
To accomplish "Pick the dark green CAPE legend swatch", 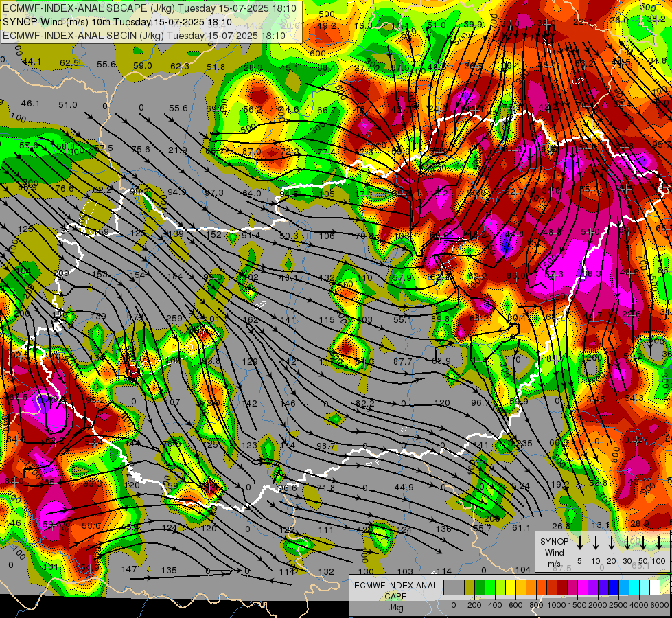I will [x=480, y=587].
